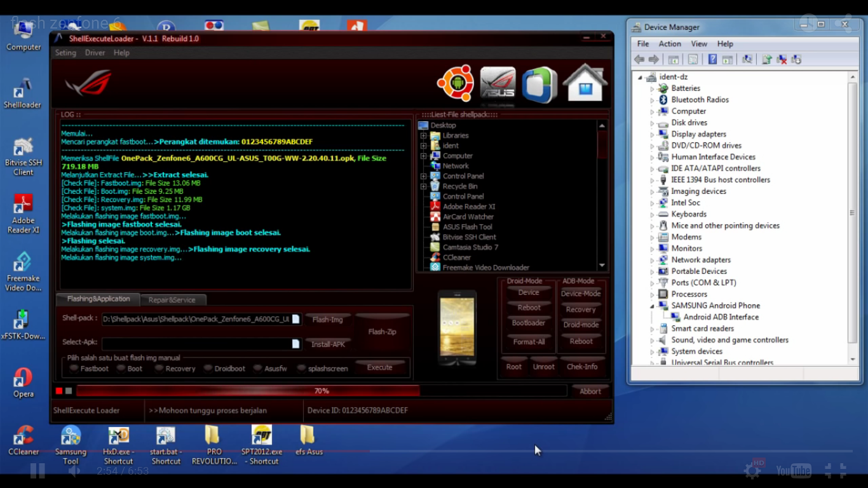Screen dimensions: 868x488
Task: Expand Ports (COM & LPT) node
Action: [x=652, y=283]
